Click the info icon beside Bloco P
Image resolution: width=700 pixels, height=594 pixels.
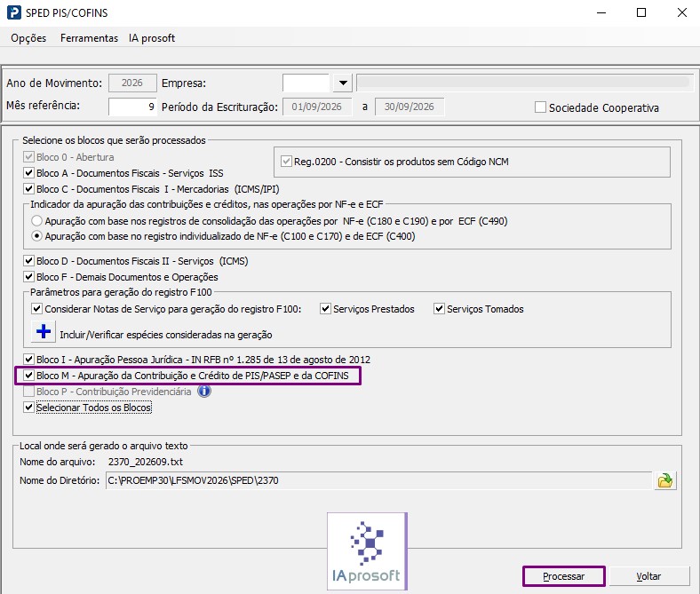[x=204, y=392]
